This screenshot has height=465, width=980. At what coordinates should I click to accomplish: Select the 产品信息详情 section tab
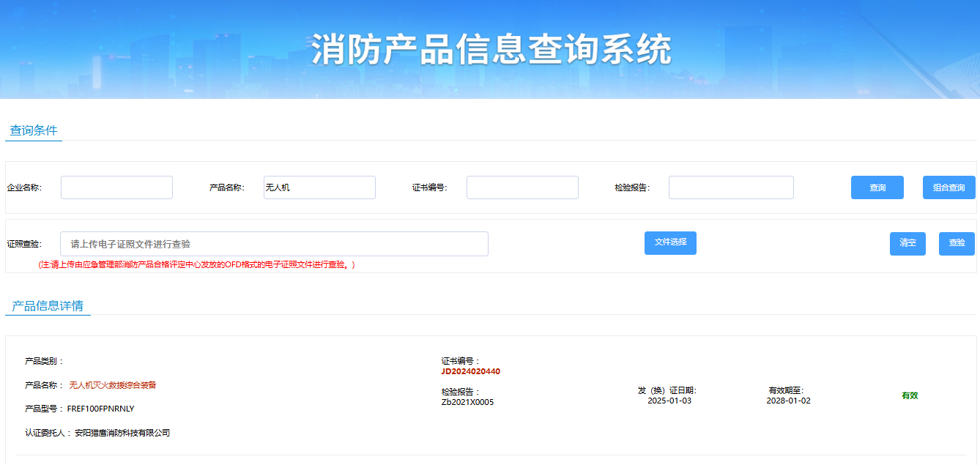click(48, 306)
